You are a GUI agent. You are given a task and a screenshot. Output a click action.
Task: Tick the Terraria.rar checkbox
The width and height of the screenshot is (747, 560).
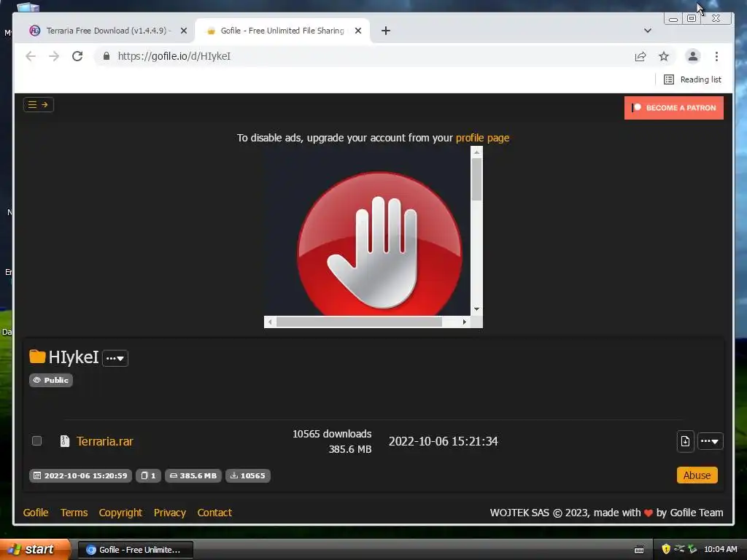click(x=36, y=440)
